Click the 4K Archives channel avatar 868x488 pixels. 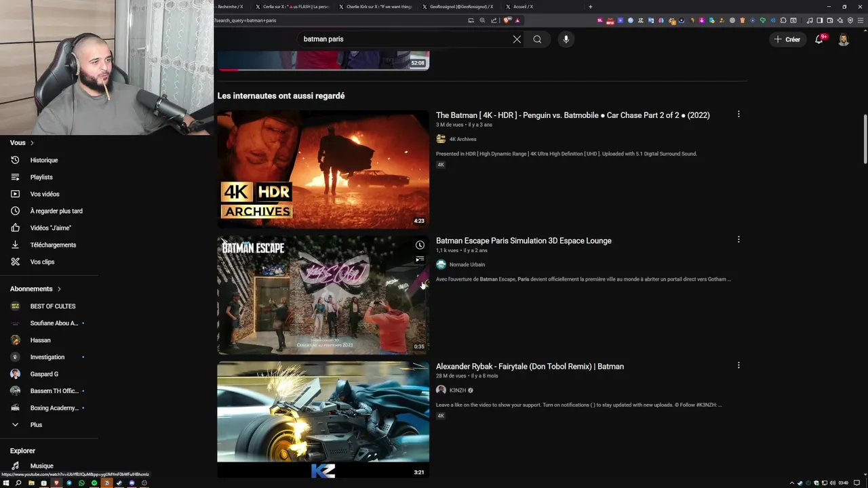[441, 139]
